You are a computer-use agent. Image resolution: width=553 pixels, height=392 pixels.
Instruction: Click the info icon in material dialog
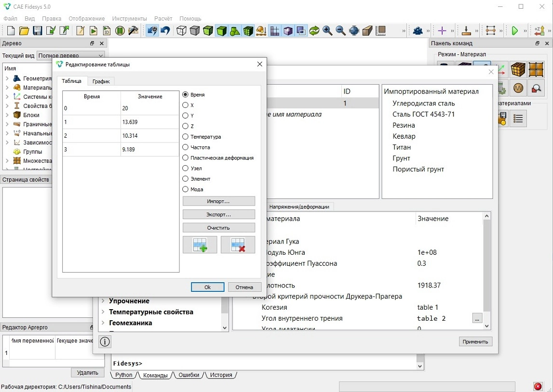tap(105, 341)
